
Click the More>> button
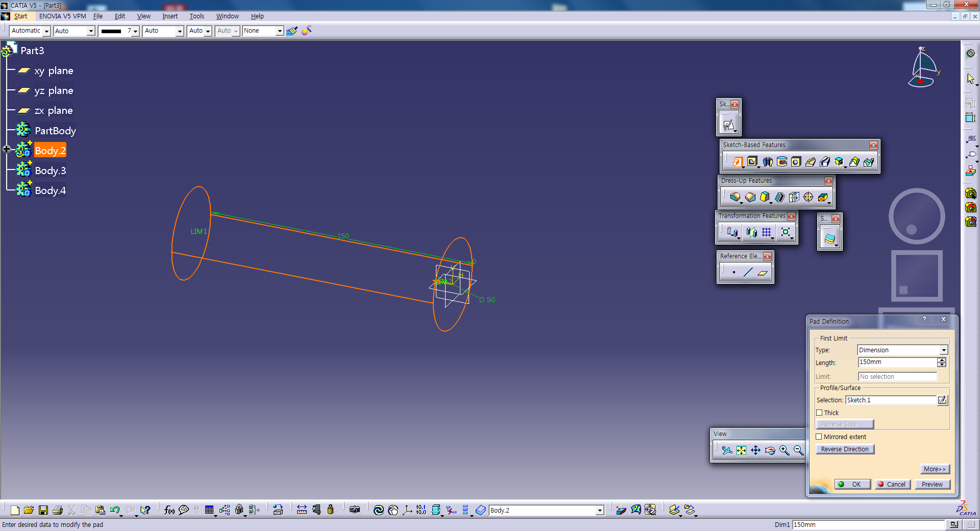935,469
